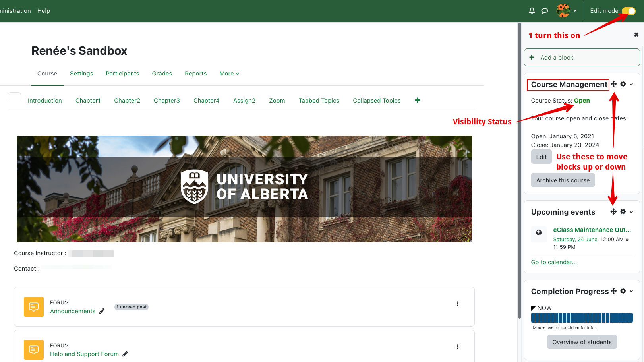Click the move icon for Course Management block
This screenshot has width=644, height=362.
(614, 84)
